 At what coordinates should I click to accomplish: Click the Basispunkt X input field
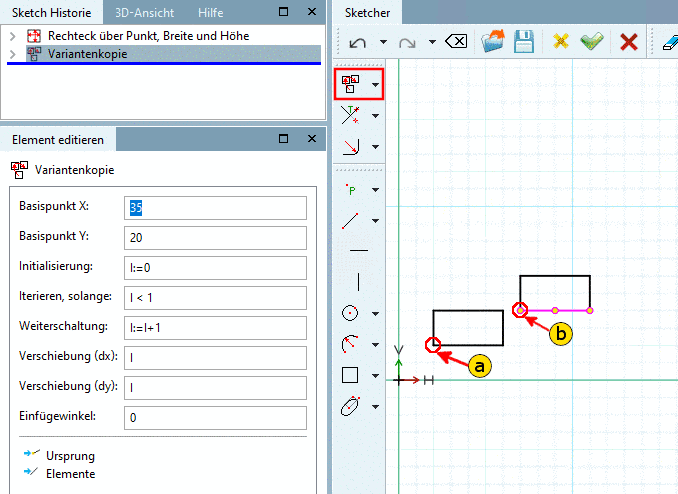click(x=215, y=208)
